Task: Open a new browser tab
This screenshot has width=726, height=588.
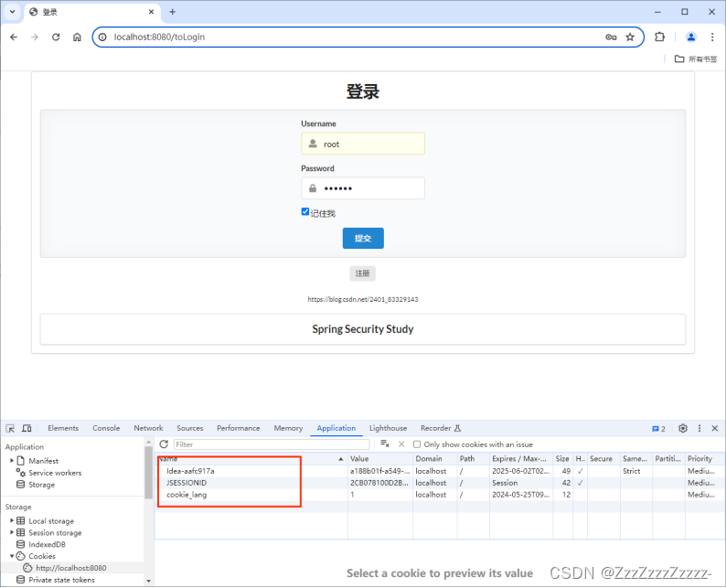Action: click(172, 12)
